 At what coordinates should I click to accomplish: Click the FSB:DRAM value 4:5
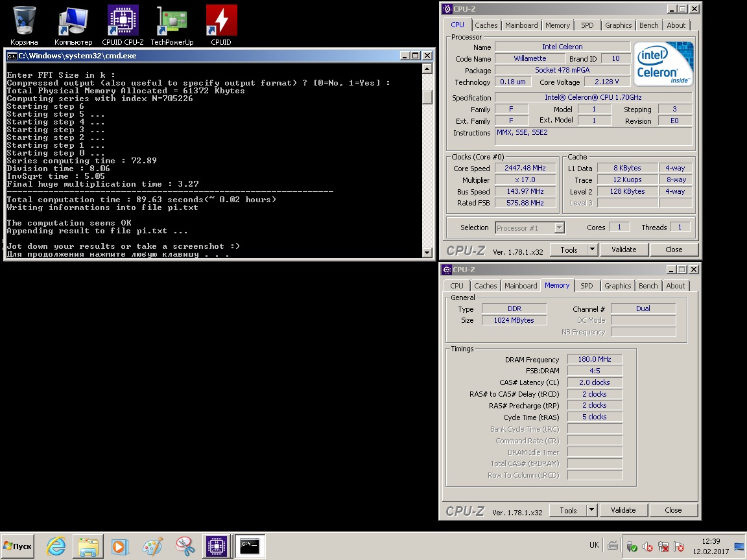point(595,371)
